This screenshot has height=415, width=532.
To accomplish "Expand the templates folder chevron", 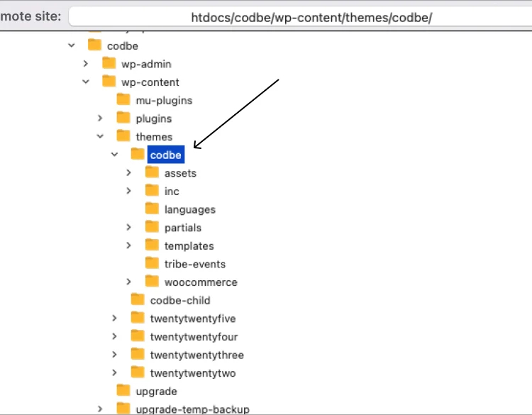I will 128,245.
